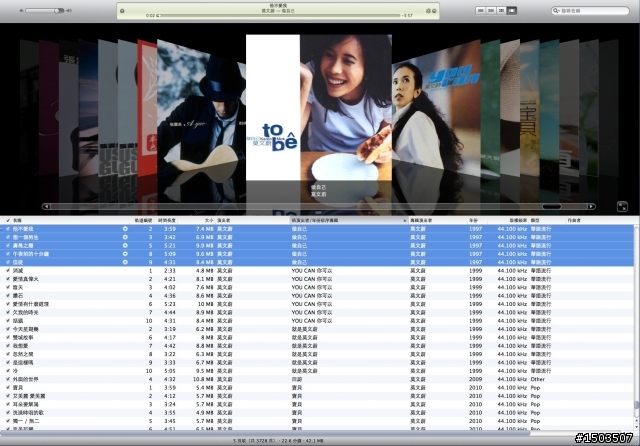Screen dimensions: 640x446
Task: Adjust the volume slider knob
Action: (57, 11)
